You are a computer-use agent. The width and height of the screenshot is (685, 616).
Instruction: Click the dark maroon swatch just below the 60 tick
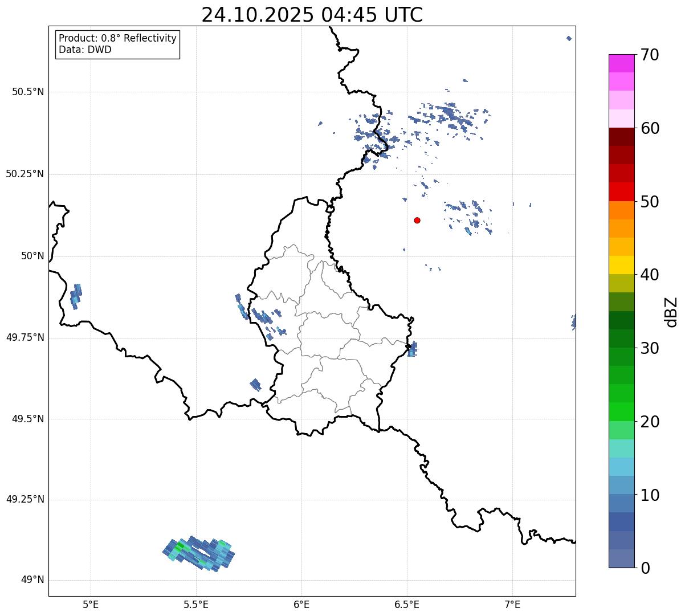pos(621,137)
